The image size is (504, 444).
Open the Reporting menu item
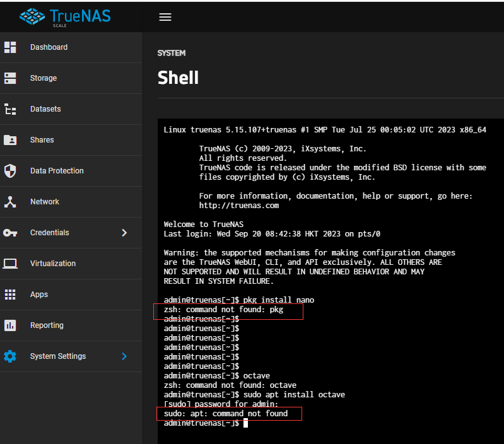pyautogui.click(x=71, y=325)
